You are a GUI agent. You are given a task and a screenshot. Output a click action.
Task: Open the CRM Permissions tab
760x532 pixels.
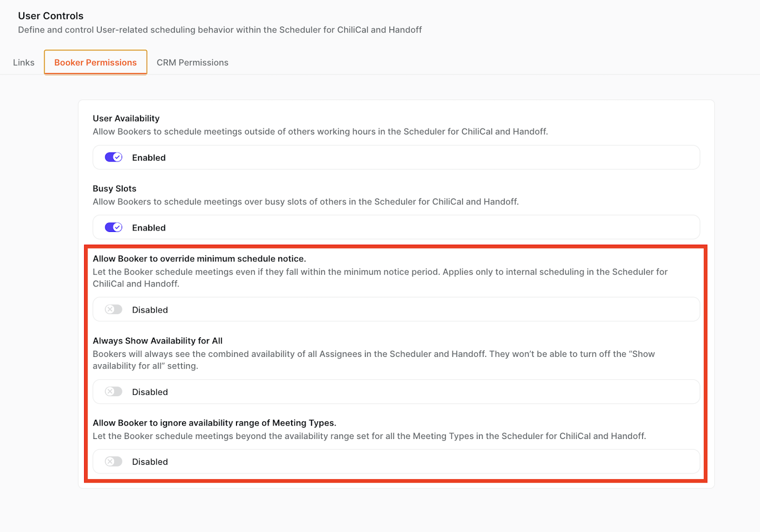click(192, 63)
